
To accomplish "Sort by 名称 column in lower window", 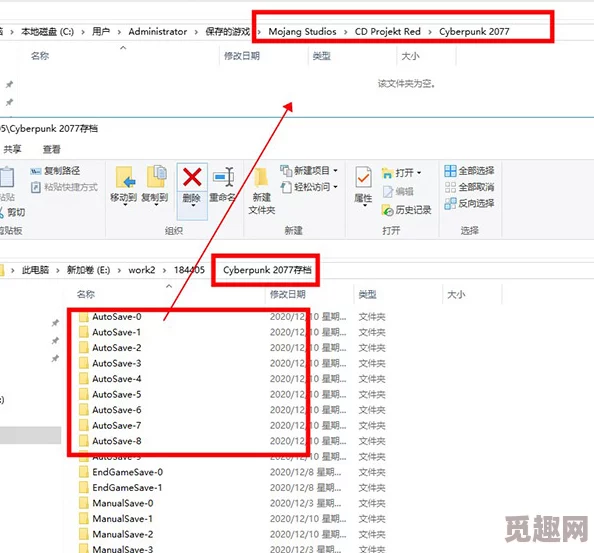I will [86, 294].
